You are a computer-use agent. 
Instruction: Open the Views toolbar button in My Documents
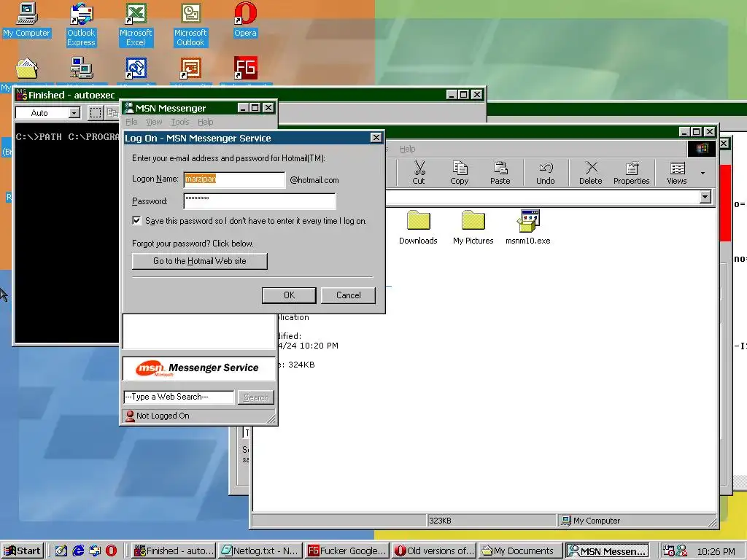[677, 172]
